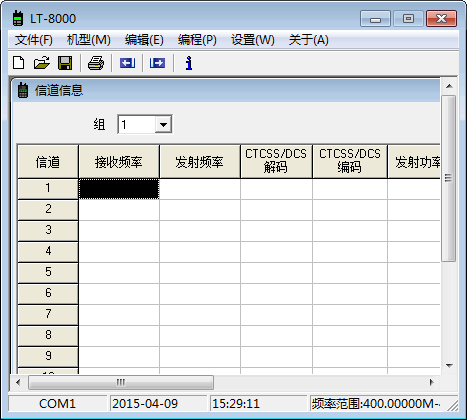The height and width of the screenshot is (420, 467).
Task: Select channel row header 7
Action: coord(48,315)
